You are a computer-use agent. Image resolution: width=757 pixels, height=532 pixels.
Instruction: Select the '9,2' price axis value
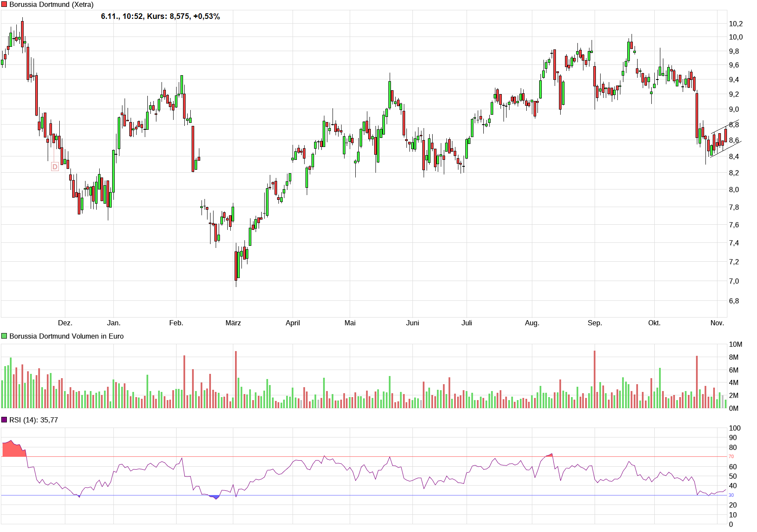click(734, 94)
